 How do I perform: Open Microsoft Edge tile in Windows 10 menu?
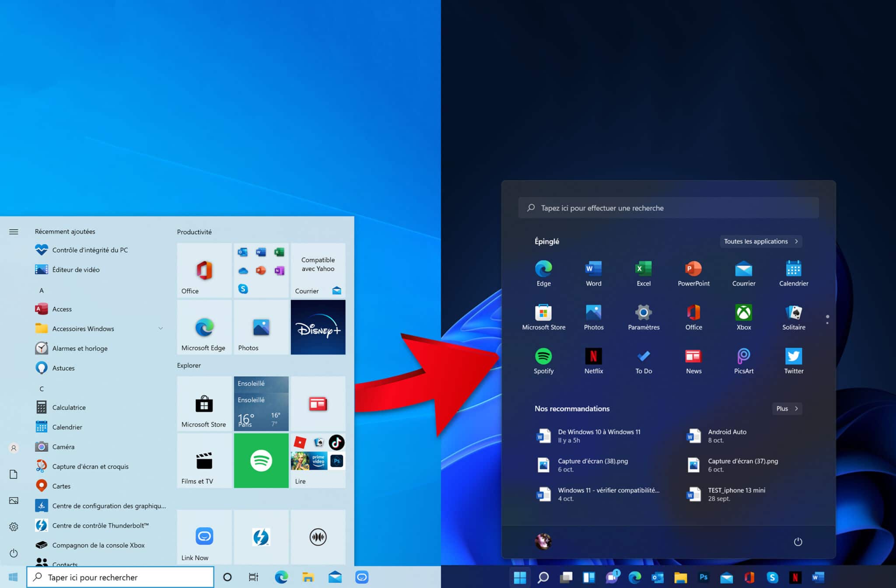point(204,327)
